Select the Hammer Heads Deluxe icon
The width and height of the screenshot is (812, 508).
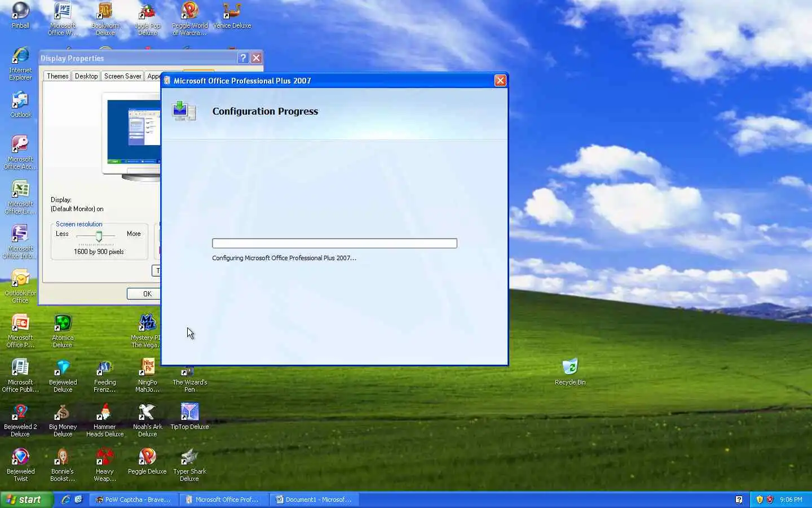click(105, 420)
